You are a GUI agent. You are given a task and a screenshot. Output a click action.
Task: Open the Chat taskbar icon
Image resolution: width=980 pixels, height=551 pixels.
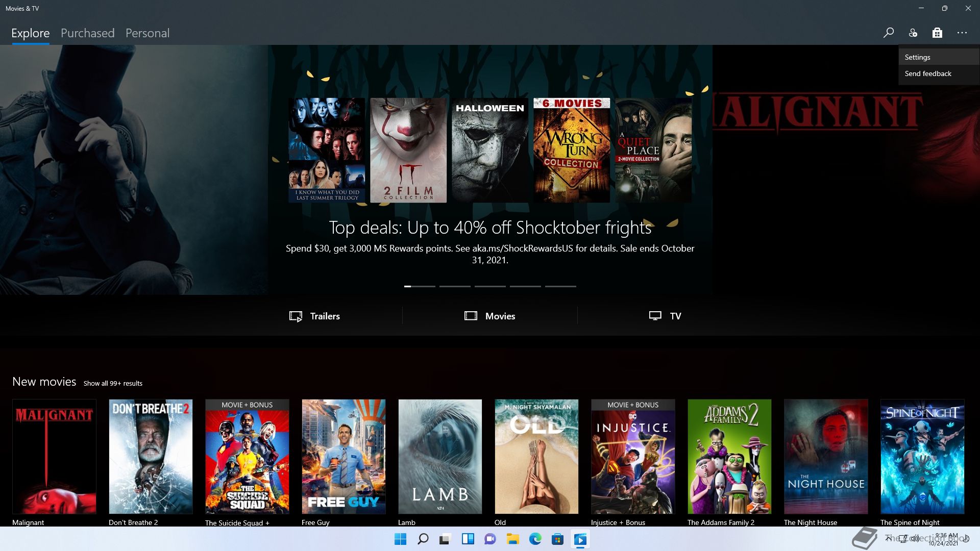tap(490, 539)
